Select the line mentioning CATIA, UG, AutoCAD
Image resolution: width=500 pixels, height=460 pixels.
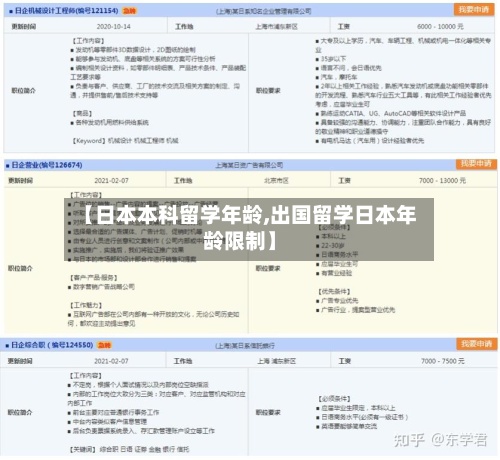point(391,113)
